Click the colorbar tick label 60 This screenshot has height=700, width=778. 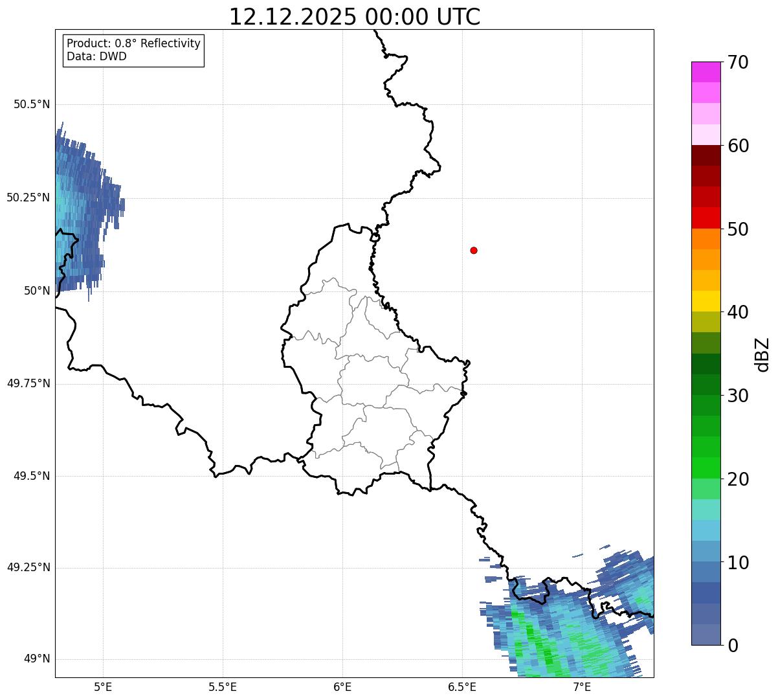pos(738,146)
